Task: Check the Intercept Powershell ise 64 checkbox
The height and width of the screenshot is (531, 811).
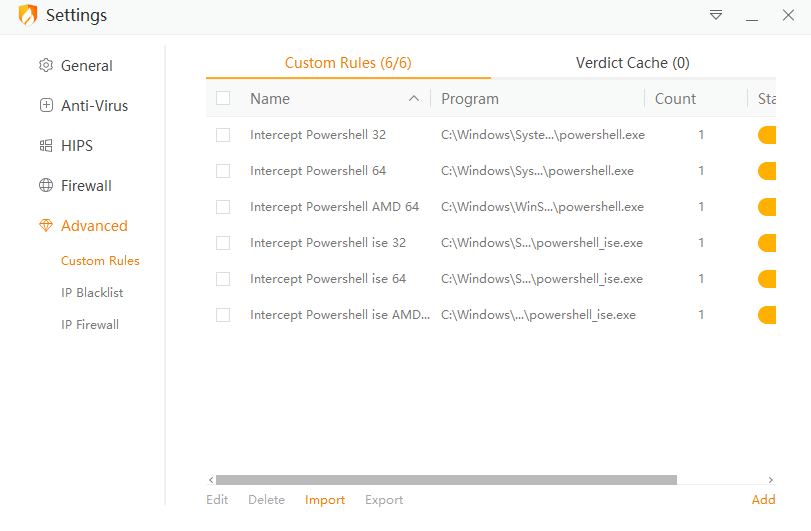Action: [x=223, y=279]
